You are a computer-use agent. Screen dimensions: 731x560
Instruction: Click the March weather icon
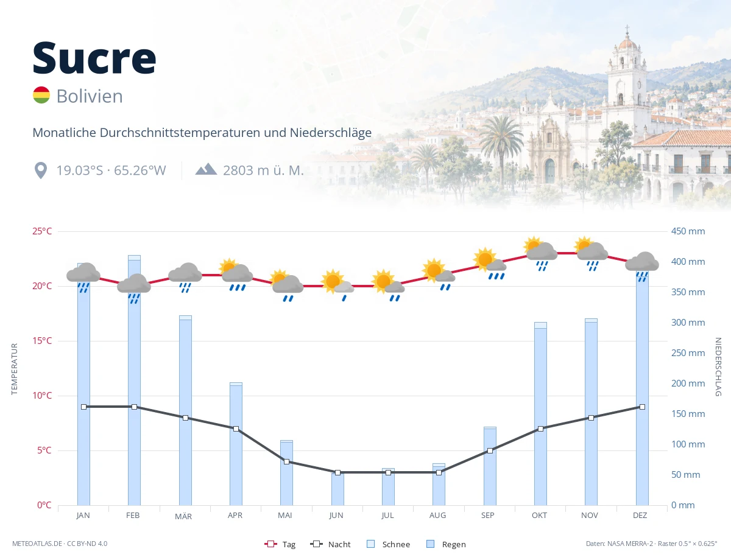(x=185, y=277)
